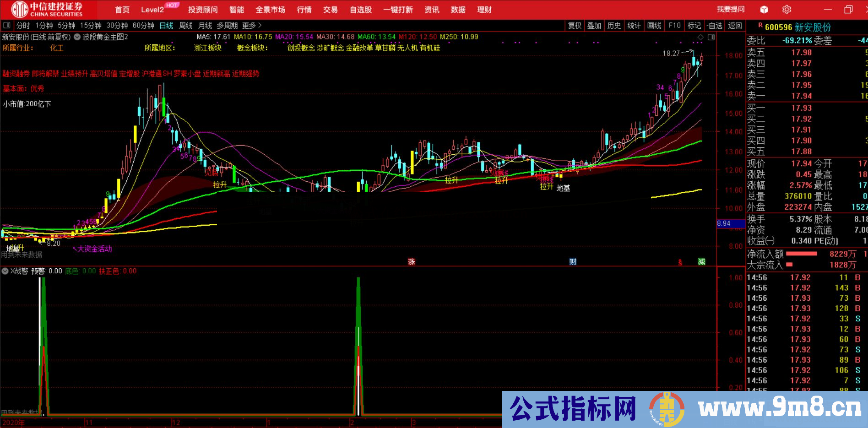Click the clock icon before 波段黄金主图2
Image resolution: width=868 pixels, height=428 pixels.
pos(77,38)
